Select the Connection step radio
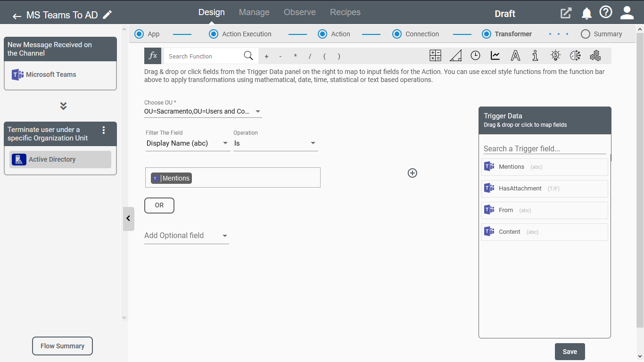The image size is (644, 362). (397, 34)
